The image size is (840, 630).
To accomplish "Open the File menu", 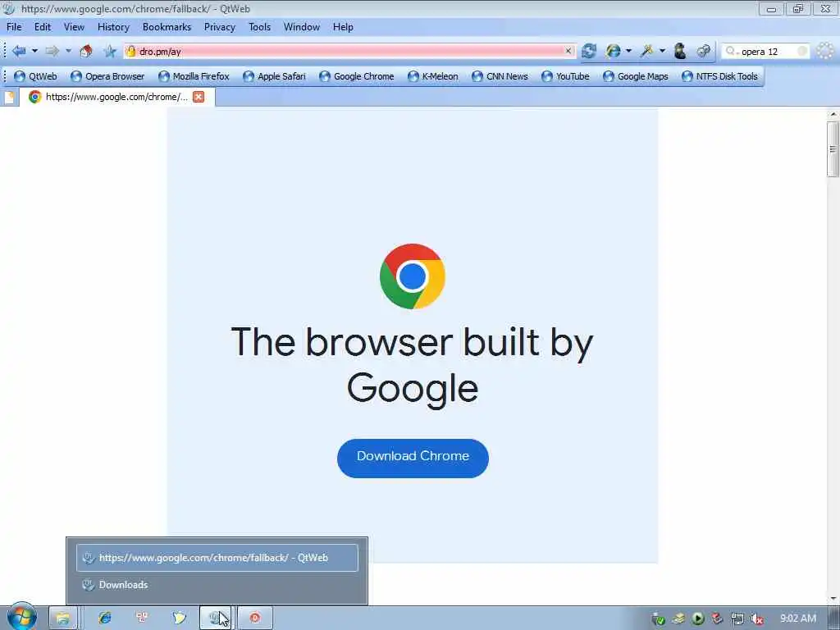I will [x=14, y=27].
